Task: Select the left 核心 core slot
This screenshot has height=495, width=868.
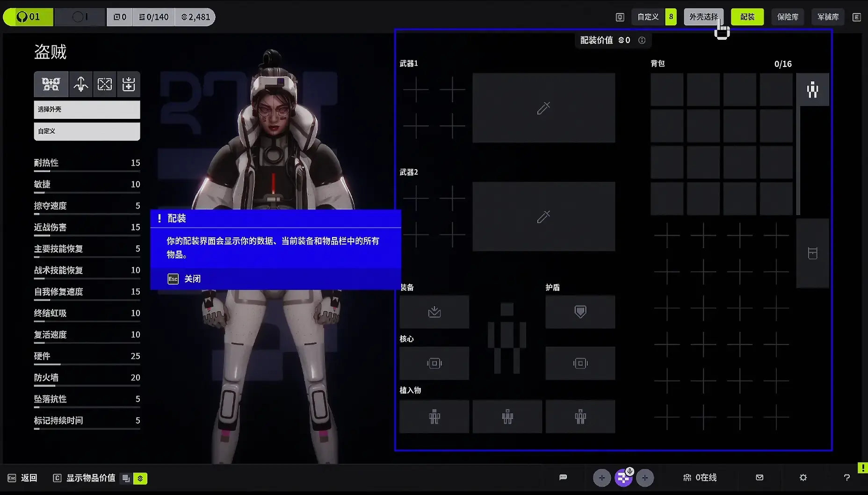Action: tap(434, 363)
